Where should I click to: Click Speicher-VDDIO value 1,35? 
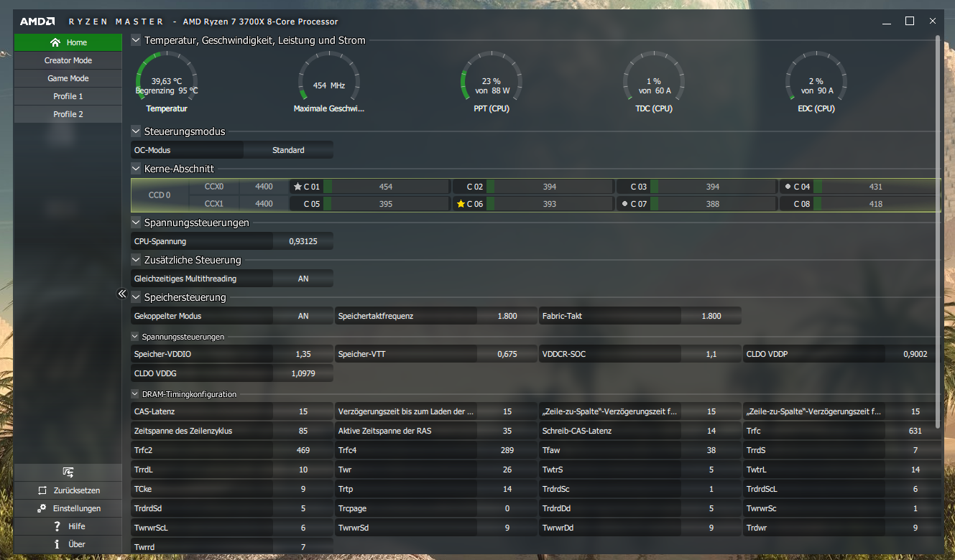pos(303,354)
